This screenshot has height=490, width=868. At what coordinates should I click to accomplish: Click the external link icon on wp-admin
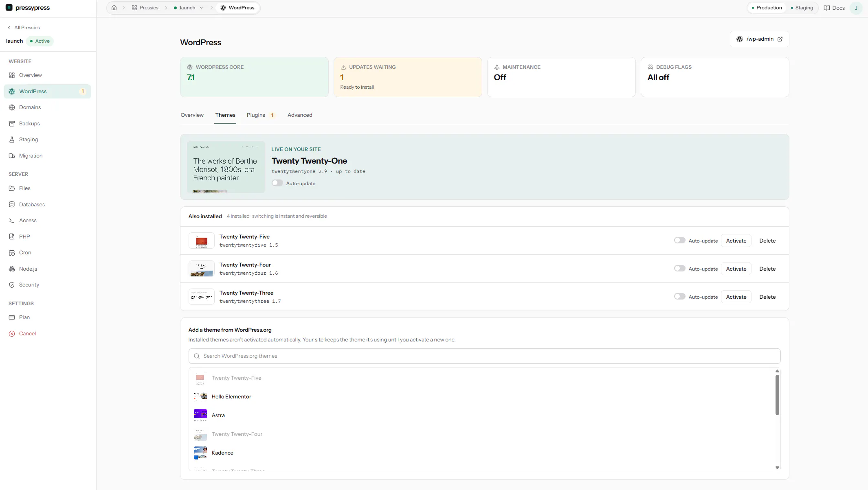780,39
